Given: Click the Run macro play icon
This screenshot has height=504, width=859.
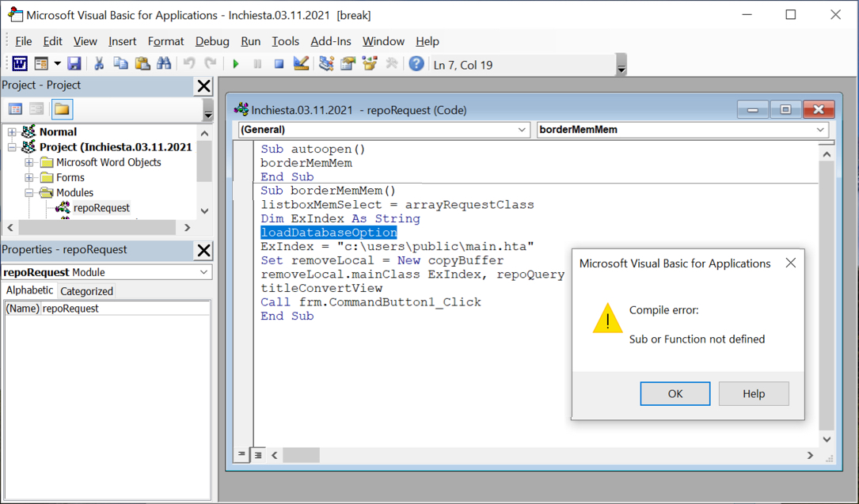Looking at the screenshot, I should (x=236, y=64).
